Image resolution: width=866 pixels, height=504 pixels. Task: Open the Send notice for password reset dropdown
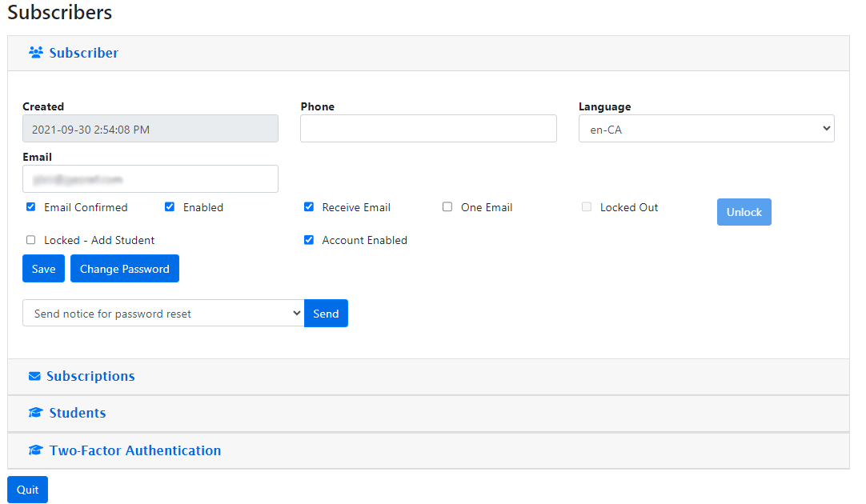click(163, 314)
